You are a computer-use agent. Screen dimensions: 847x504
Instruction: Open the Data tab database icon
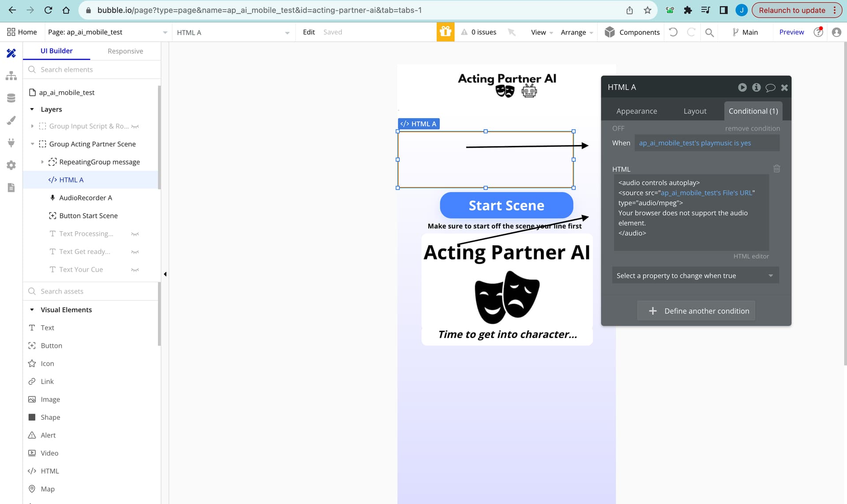point(11,98)
